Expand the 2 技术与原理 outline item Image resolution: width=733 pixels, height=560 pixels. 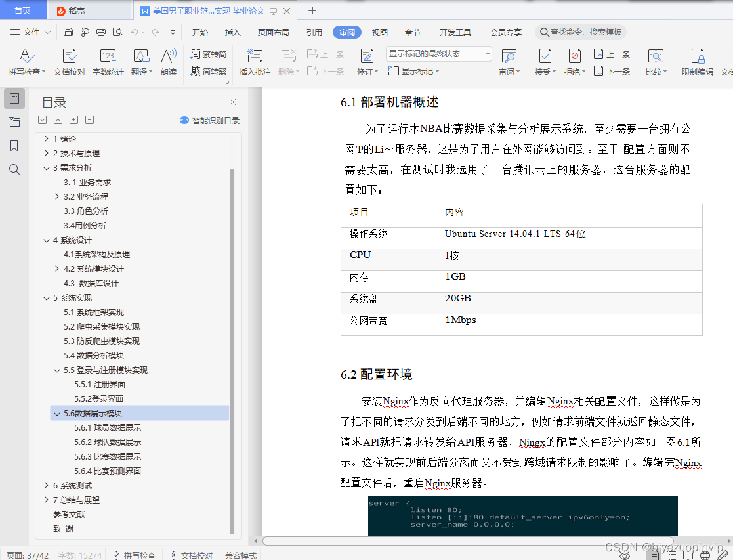click(x=47, y=154)
